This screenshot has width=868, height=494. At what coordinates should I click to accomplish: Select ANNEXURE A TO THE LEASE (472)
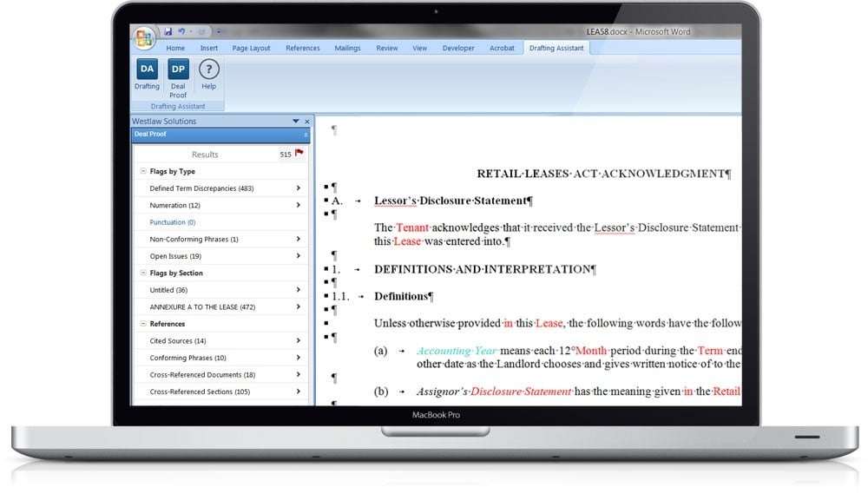click(220, 306)
